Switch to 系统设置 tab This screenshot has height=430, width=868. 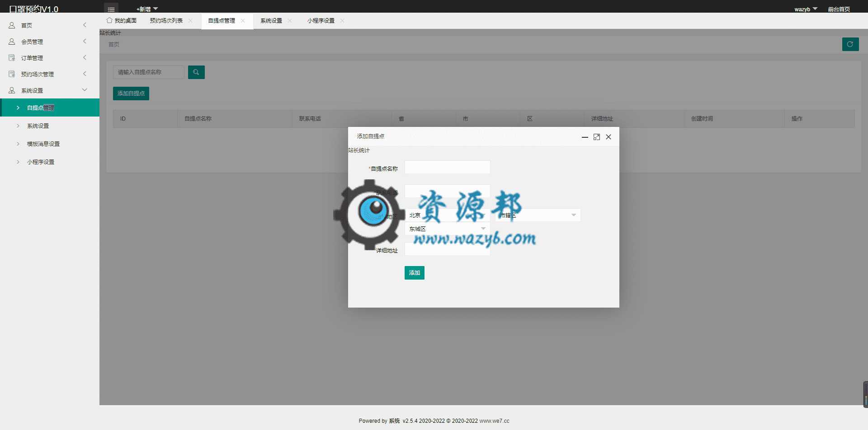(x=271, y=21)
